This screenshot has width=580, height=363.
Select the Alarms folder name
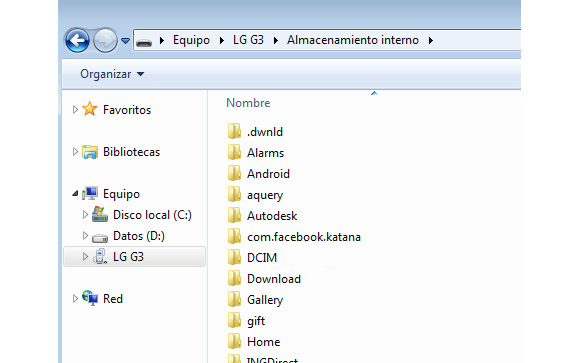tap(266, 153)
